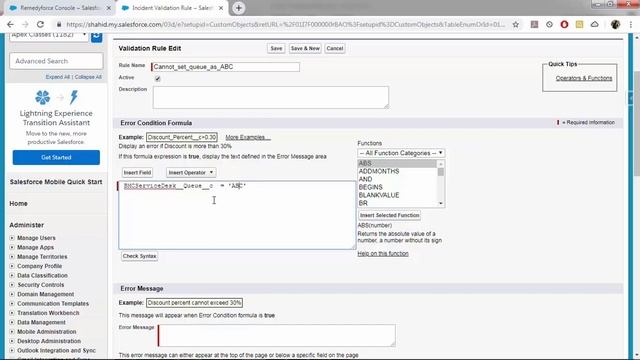This screenshot has width=640, height=360.
Task: Select BEGINS in functions list
Action: (x=397, y=187)
